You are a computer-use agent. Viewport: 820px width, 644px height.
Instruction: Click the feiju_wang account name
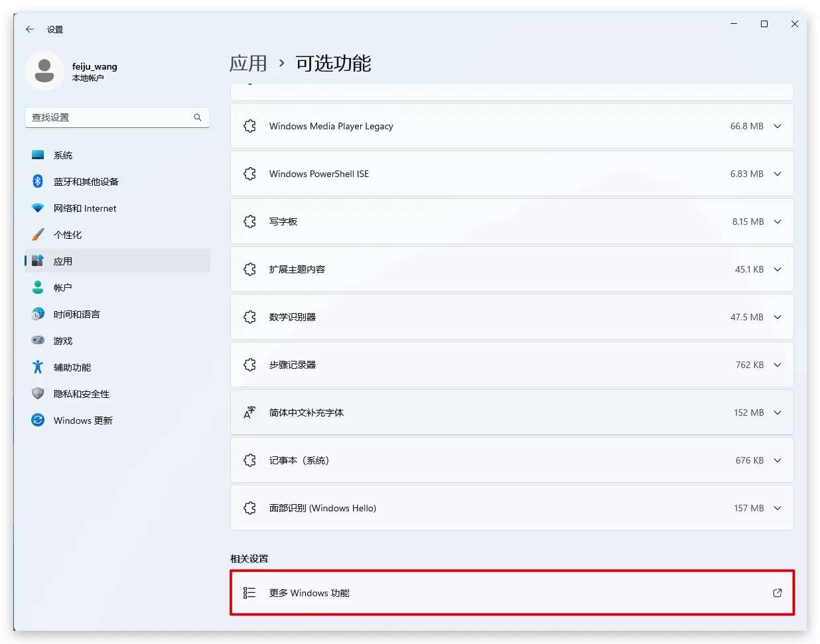[95, 66]
